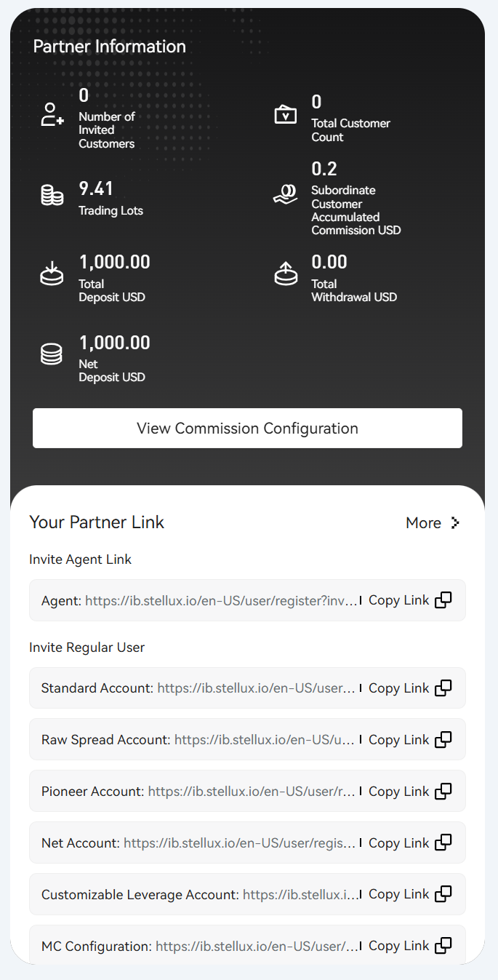
Task: Click the Total Customer Count wallet icon
Action: (x=286, y=115)
